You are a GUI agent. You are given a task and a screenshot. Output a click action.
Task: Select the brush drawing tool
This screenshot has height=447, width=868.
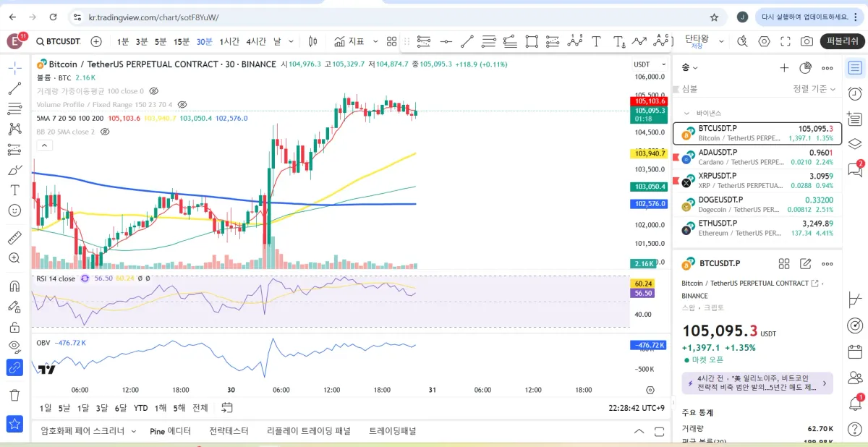(14, 170)
